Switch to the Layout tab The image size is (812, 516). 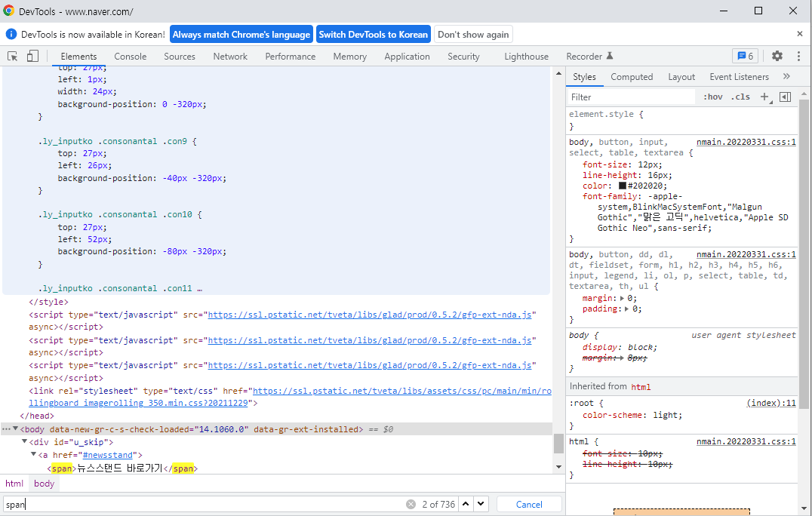(x=681, y=77)
